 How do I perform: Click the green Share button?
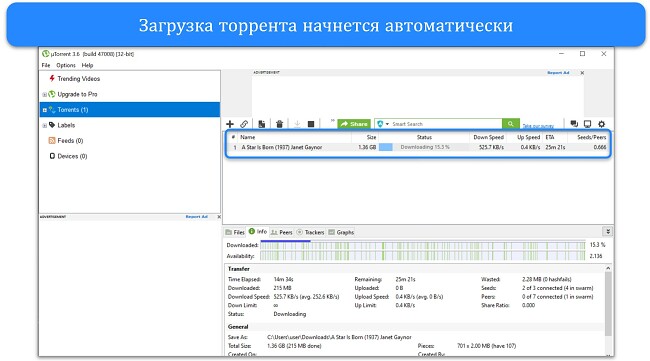pyautogui.click(x=354, y=124)
